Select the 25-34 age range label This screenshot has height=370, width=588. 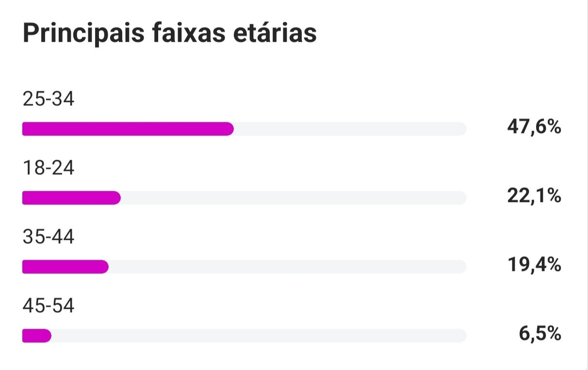49,99
